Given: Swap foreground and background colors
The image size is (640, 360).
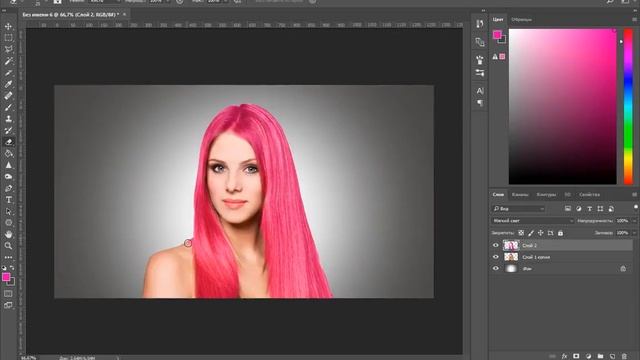Looking at the screenshot, I should pos(12,268).
